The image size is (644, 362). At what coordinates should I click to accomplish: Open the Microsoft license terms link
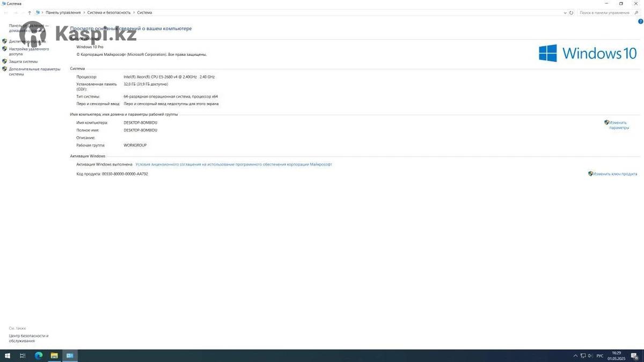[233, 164]
